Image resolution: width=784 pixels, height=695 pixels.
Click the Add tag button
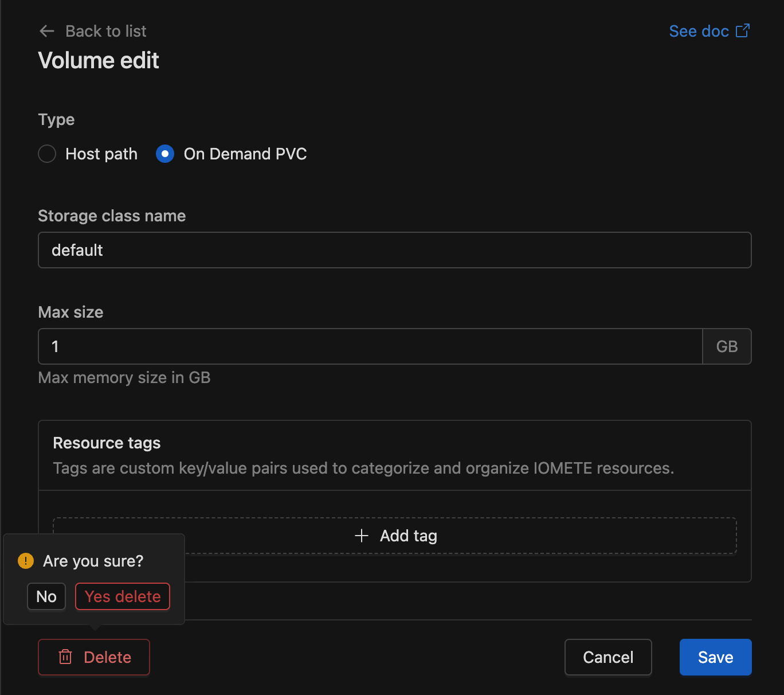tap(394, 536)
